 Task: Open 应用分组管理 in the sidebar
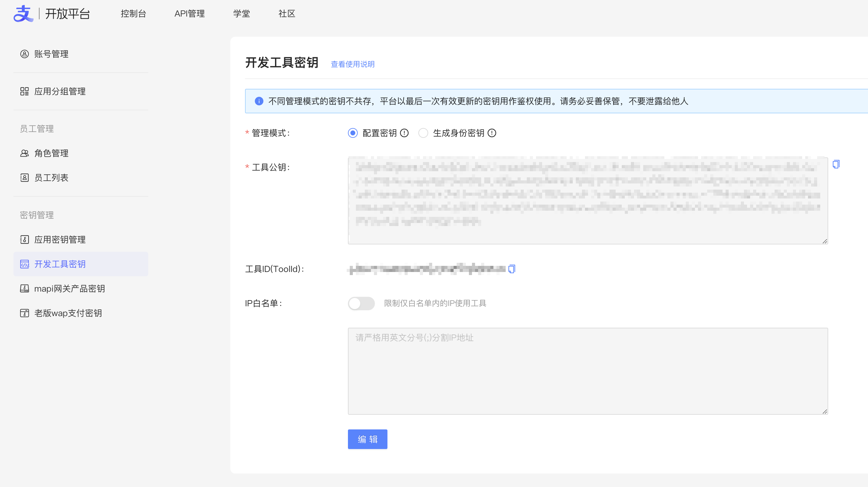(x=60, y=91)
